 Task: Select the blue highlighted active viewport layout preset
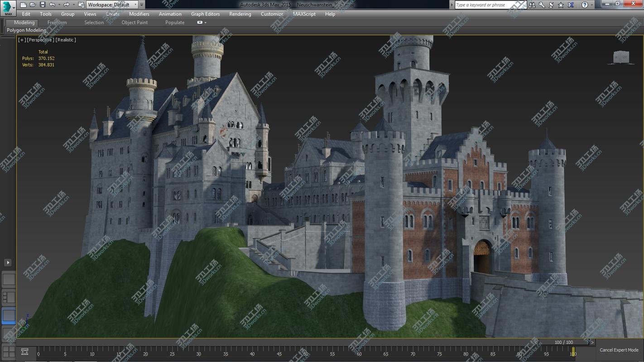9,315
